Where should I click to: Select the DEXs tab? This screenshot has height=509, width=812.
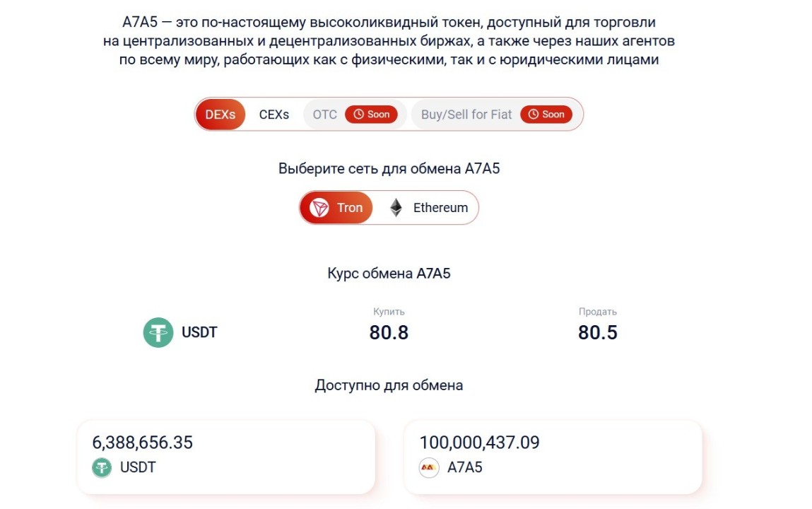(x=220, y=115)
